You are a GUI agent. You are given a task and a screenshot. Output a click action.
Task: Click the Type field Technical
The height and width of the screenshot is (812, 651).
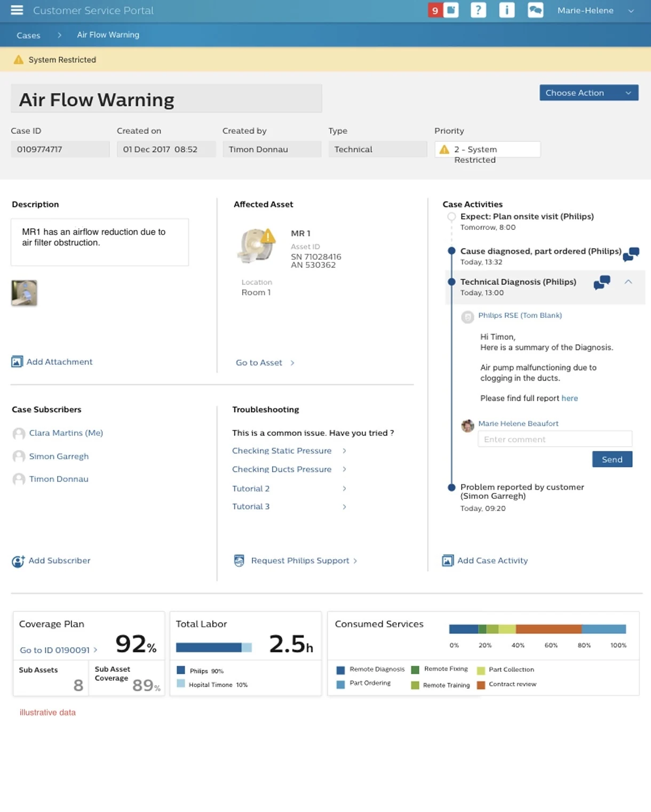click(x=378, y=149)
